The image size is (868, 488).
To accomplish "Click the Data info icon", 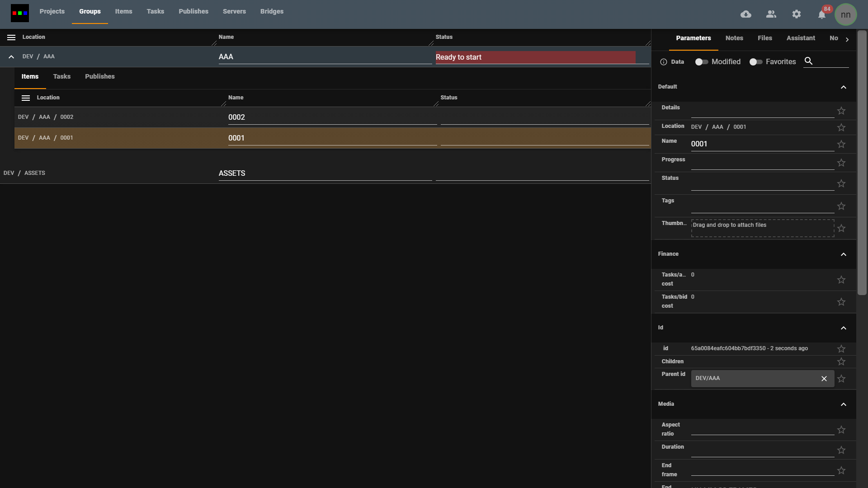I will point(663,62).
